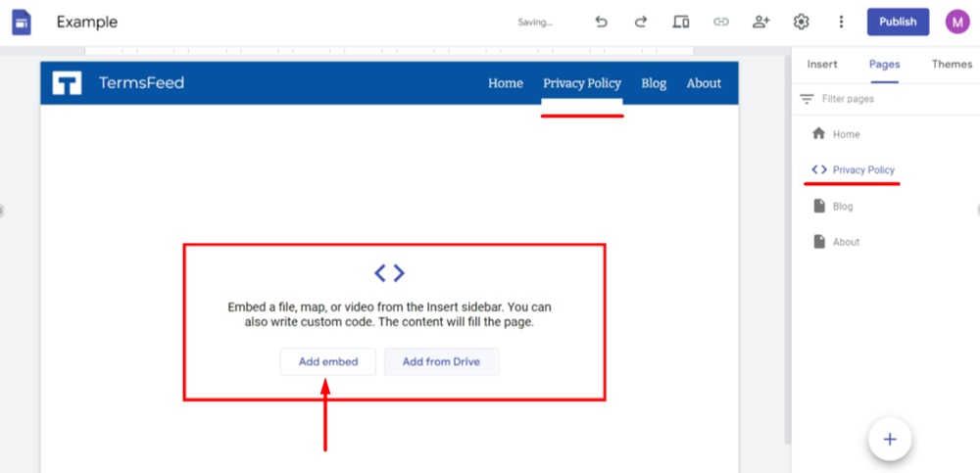
Task: Open Privacy Policy in the site navigation
Action: coord(582,83)
